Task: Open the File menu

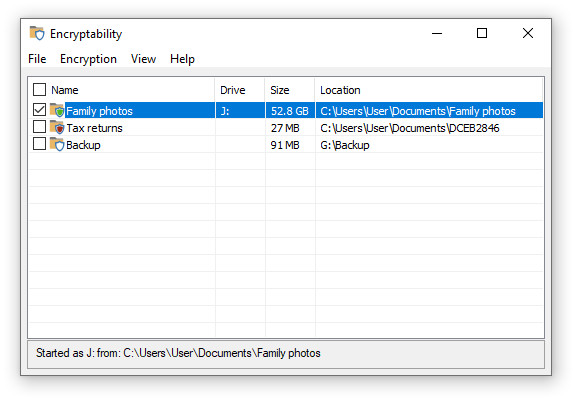Action: point(37,59)
